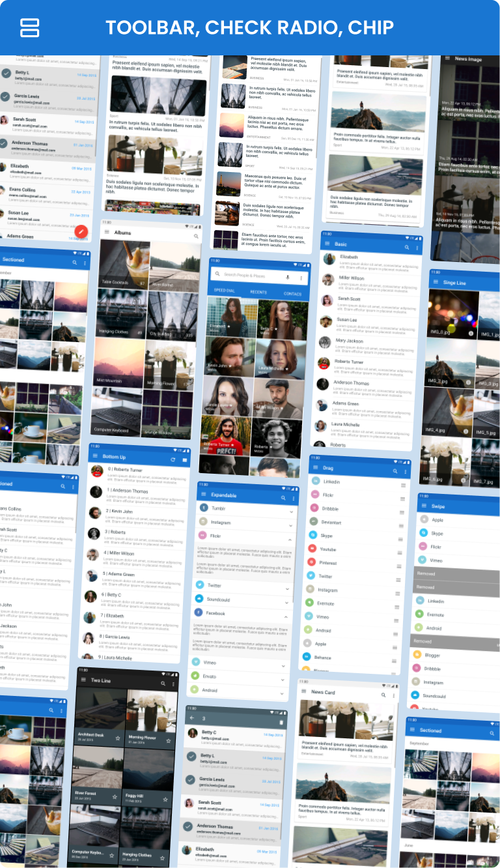500x868 pixels.
Task: Tap the red pencil compose floating button
Action: pos(81,231)
